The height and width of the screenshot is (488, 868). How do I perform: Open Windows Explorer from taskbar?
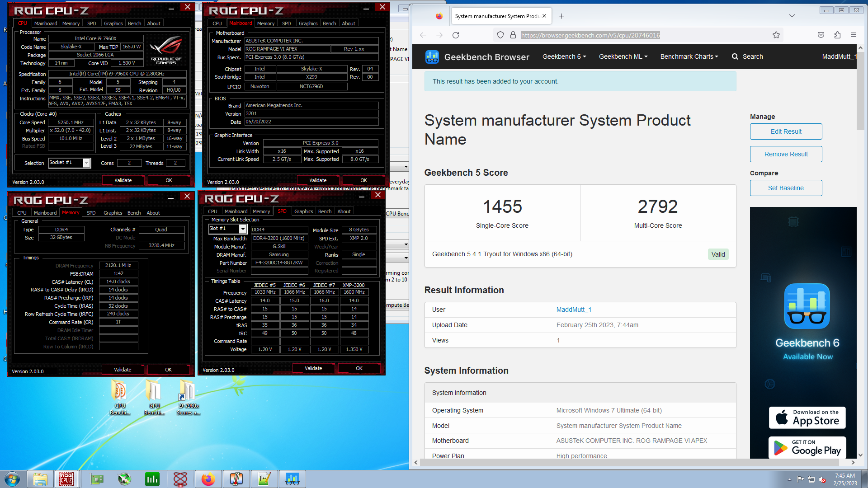click(x=40, y=479)
